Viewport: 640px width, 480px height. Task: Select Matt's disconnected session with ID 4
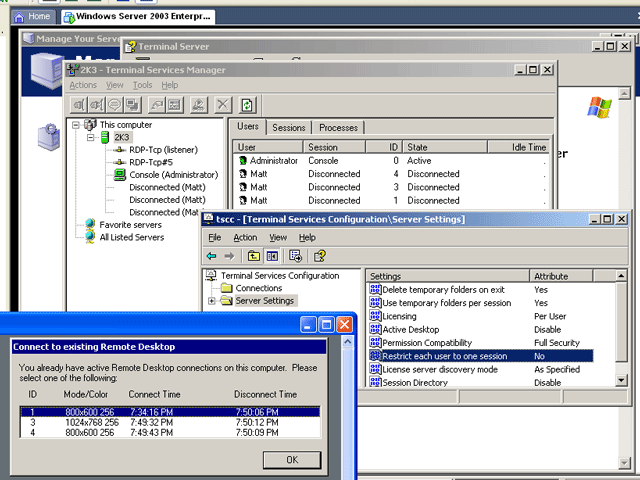click(x=391, y=174)
